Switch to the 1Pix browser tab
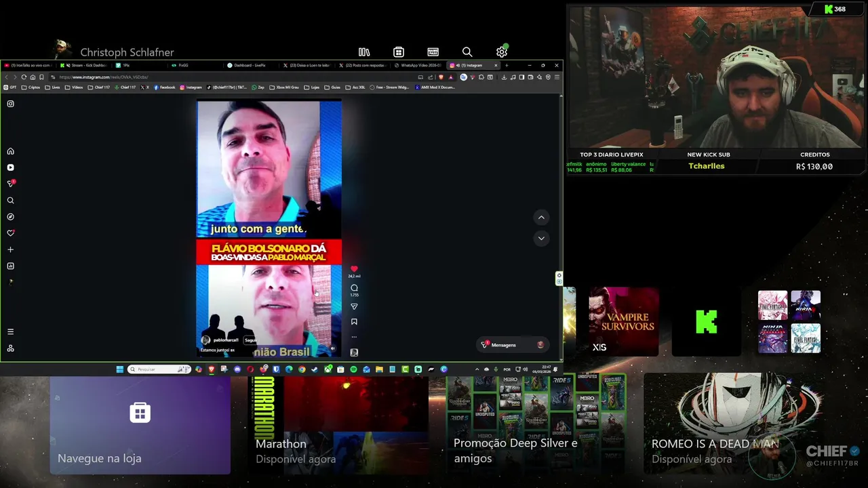This screenshot has height=488, width=868. (140, 65)
